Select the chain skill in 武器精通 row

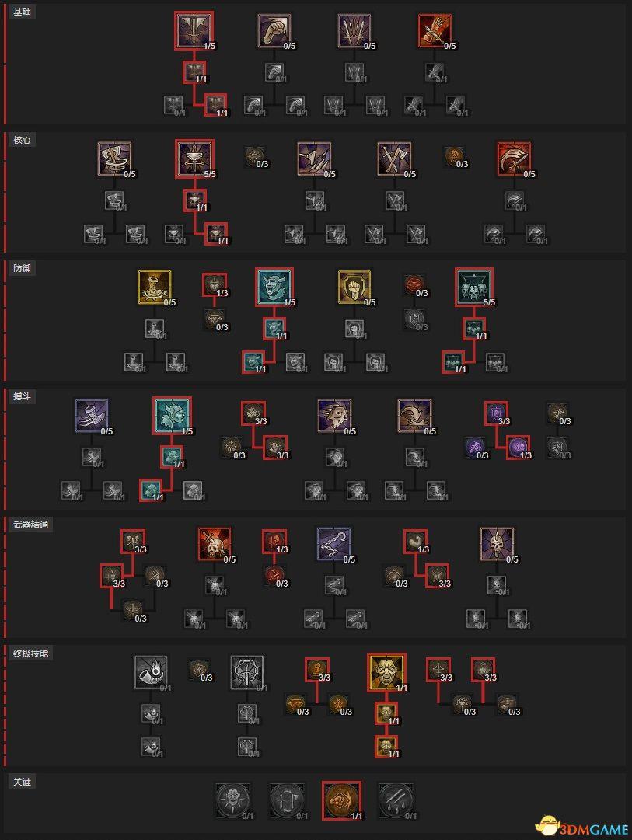[334, 544]
